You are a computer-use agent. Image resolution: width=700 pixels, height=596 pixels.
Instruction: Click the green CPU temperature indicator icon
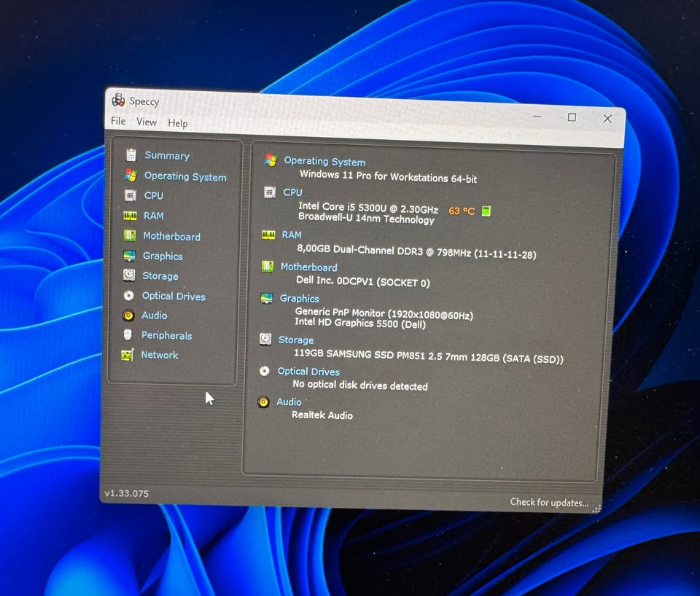tap(486, 211)
